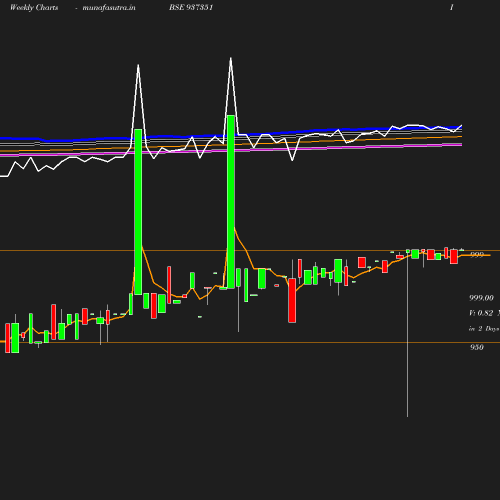Click the "950" price axis label
Image resolution: width=500 pixels, height=500 pixels.
pyautogui.click(x=477, y=347)
